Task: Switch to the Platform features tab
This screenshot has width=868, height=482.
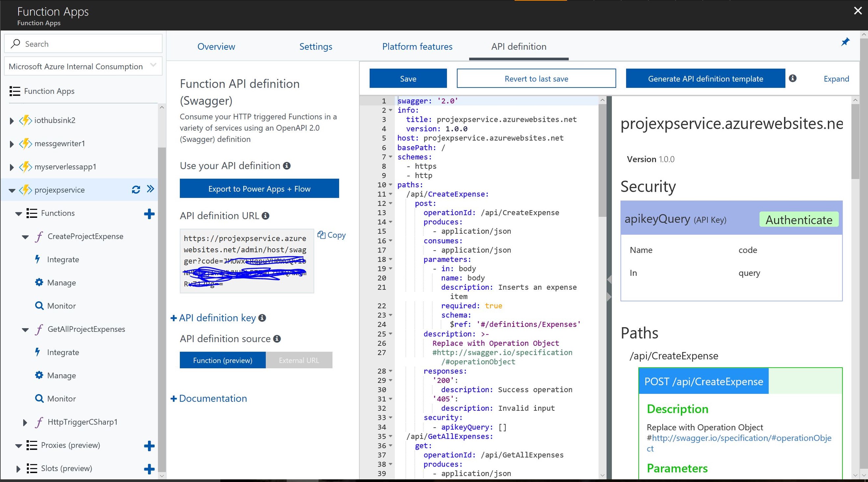Action: point(417,46)
